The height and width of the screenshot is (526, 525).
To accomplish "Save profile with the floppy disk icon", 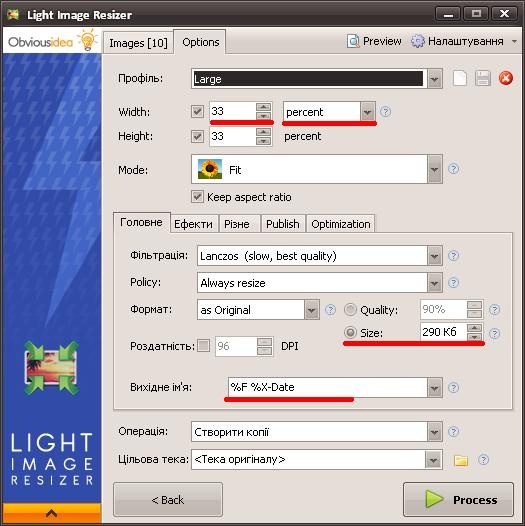I will point(483,78).
